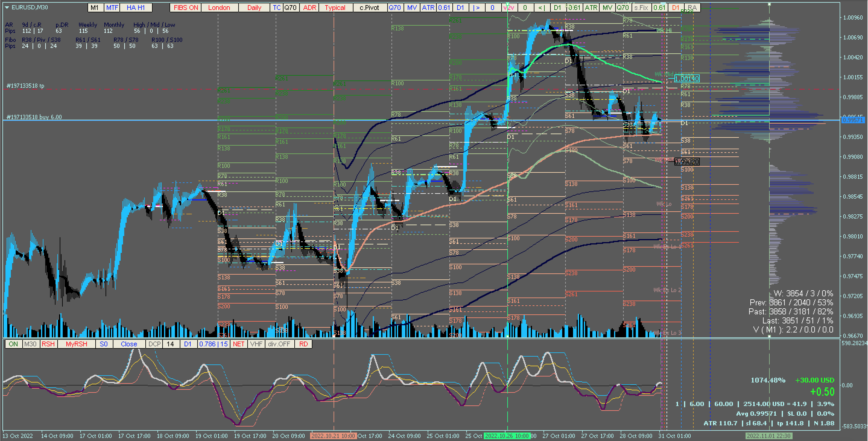
Task: Click the TC button
Action: click(276, 8)
